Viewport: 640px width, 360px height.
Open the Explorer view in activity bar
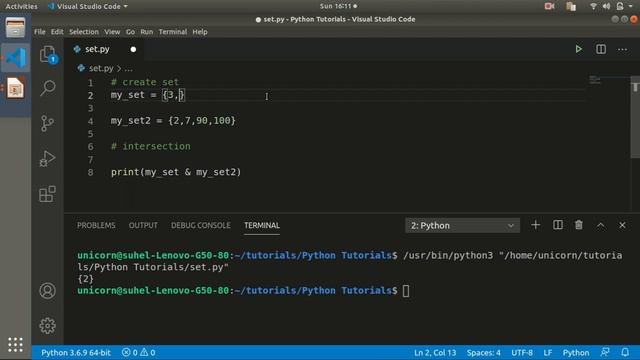click(48, 54)
